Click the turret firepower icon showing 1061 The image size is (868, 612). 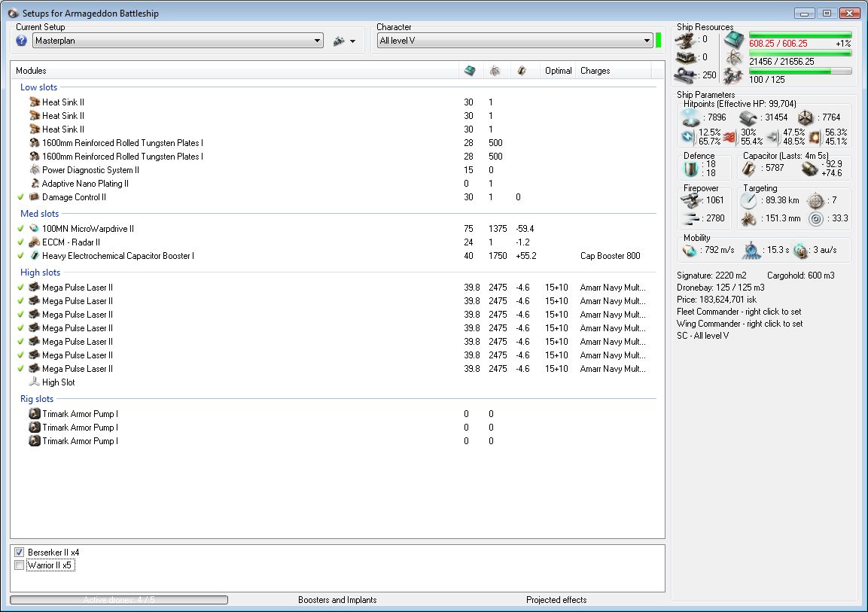pyautogui.click(x=691, y=200)
